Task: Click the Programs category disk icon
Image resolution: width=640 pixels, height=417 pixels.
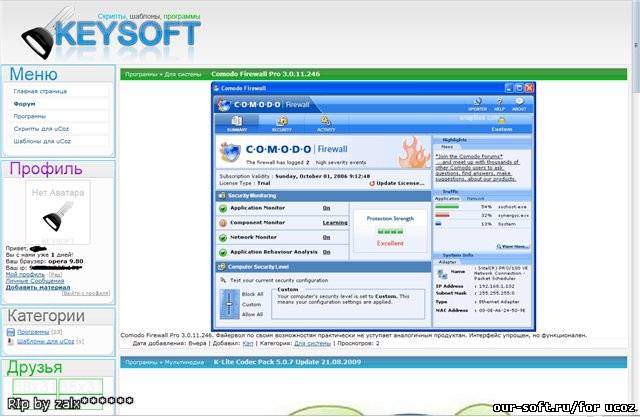Action: click(x=11, y=332)
